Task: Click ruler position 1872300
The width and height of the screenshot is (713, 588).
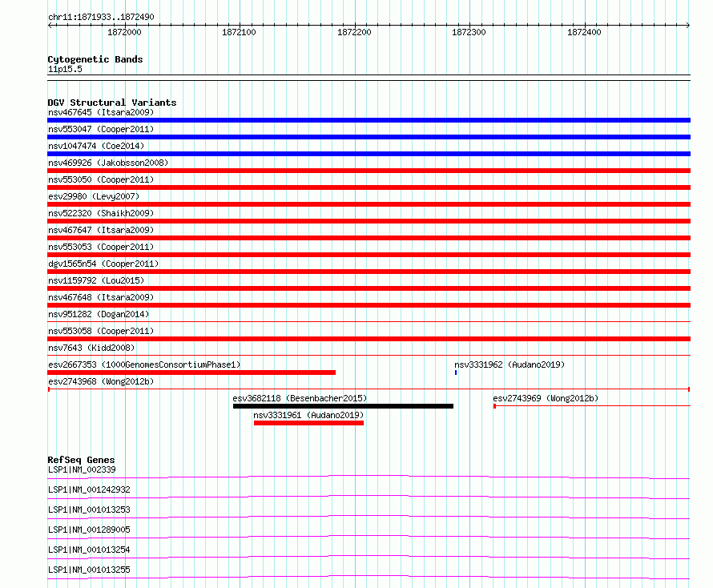Action: click(469, 32)
